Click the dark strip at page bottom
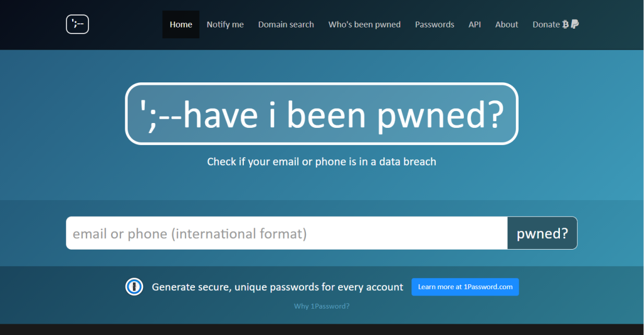 (321, 330)
